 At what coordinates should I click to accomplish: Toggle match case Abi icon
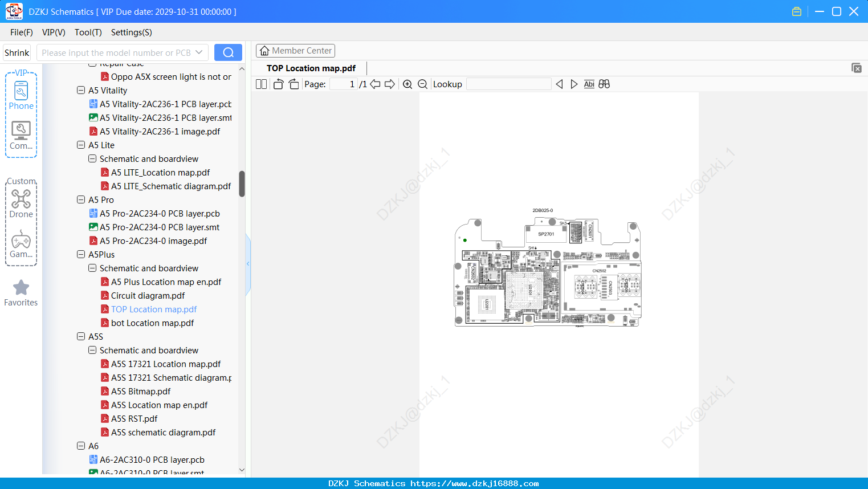click(589, 84)
